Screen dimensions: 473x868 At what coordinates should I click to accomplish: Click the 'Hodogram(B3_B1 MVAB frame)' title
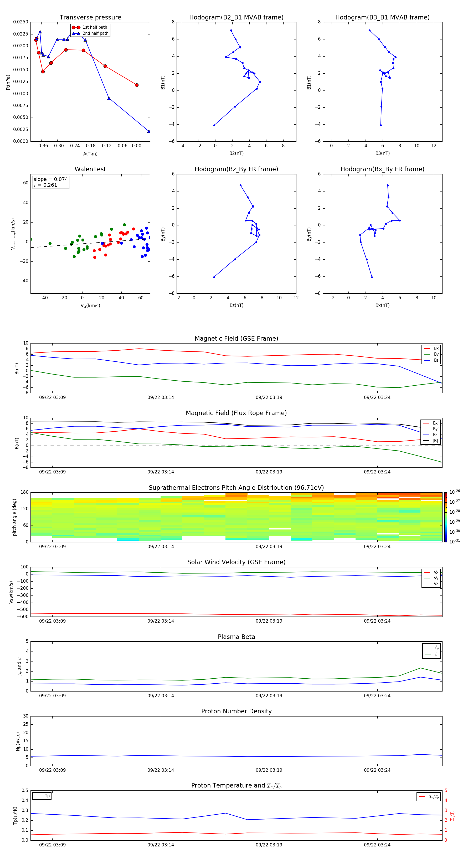(x=382, y=17)
